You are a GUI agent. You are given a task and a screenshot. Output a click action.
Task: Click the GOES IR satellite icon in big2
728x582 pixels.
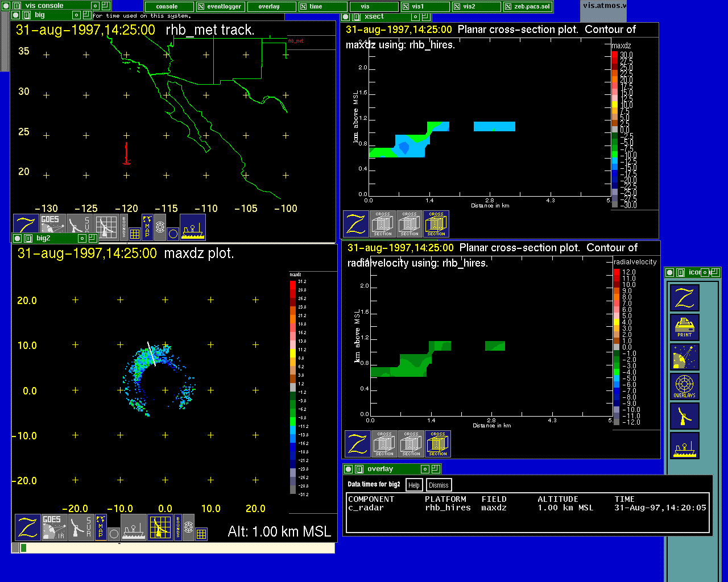click(52, 527)
